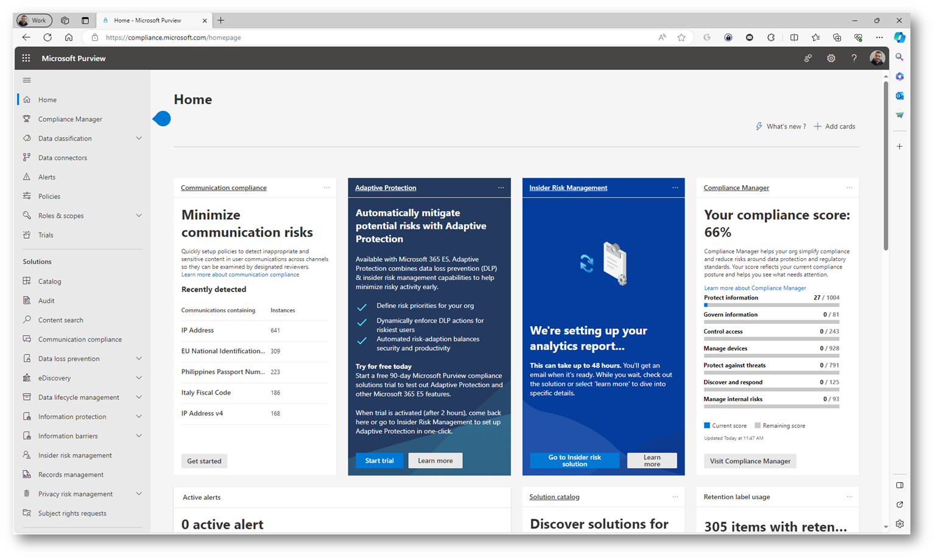Viewport: 936px width, 560px height.
Task: Expand Data classification menu
Action: [139, 138]
